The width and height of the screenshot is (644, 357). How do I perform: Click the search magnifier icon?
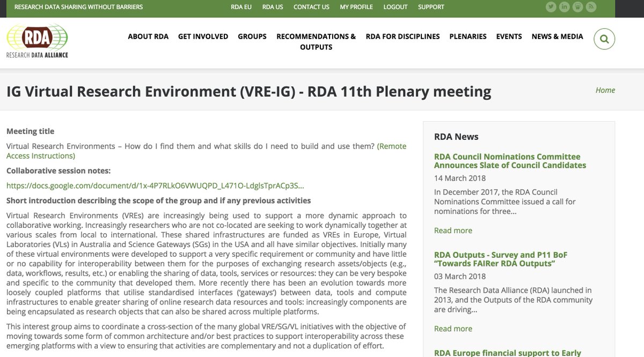point(604,39)
